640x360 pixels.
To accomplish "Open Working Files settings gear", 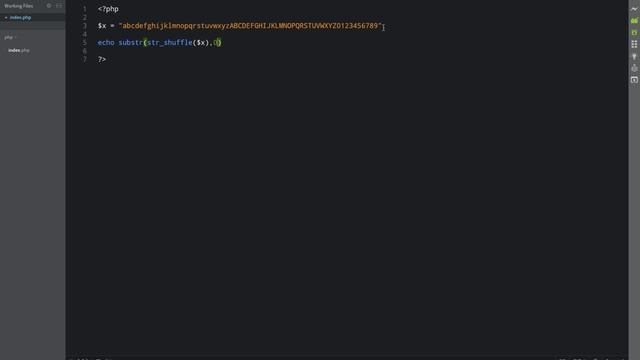I will click(x=49, y=6).
